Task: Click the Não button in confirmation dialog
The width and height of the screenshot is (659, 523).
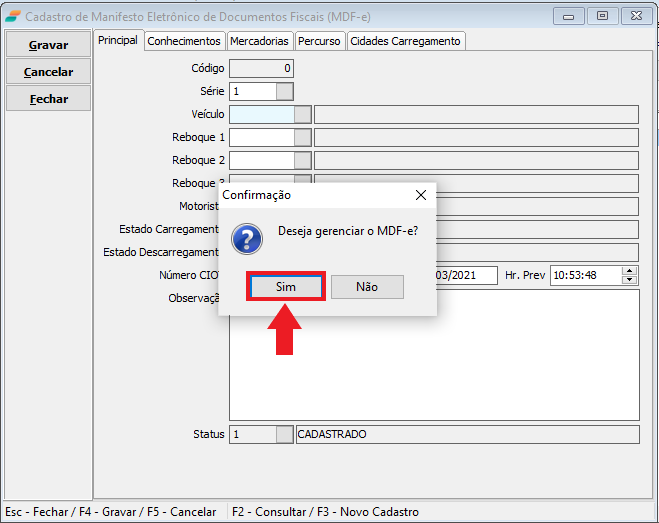Action: [x=367, y=287]
